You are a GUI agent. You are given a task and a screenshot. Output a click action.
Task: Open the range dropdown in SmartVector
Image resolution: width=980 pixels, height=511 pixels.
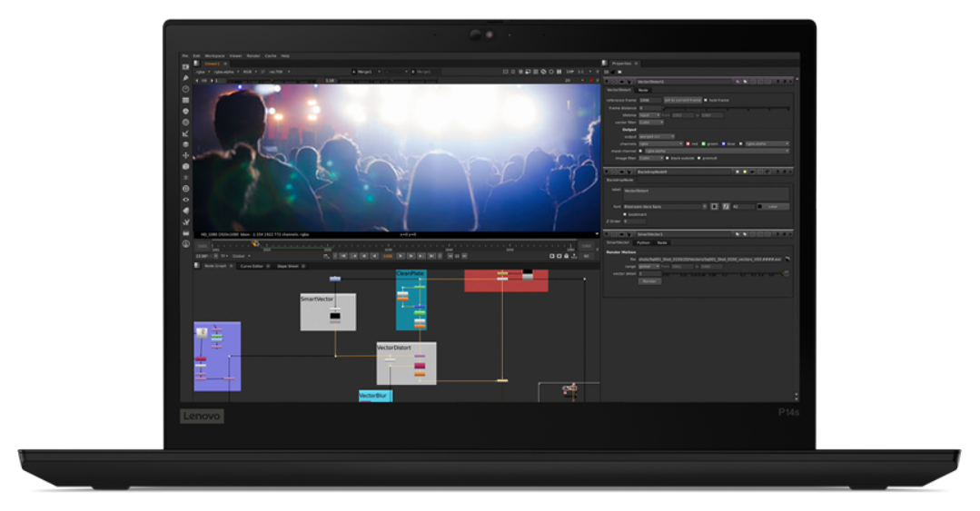click(x=649, y=266)
